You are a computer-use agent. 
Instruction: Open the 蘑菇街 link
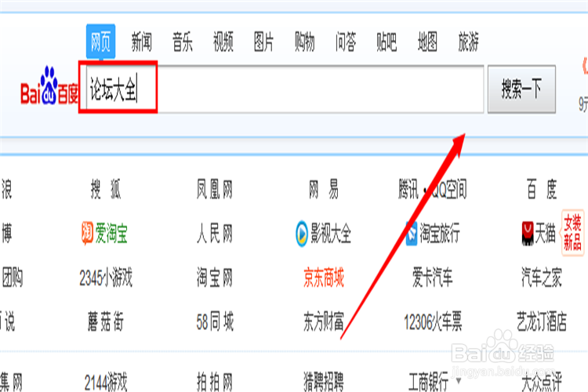point(105,322)
